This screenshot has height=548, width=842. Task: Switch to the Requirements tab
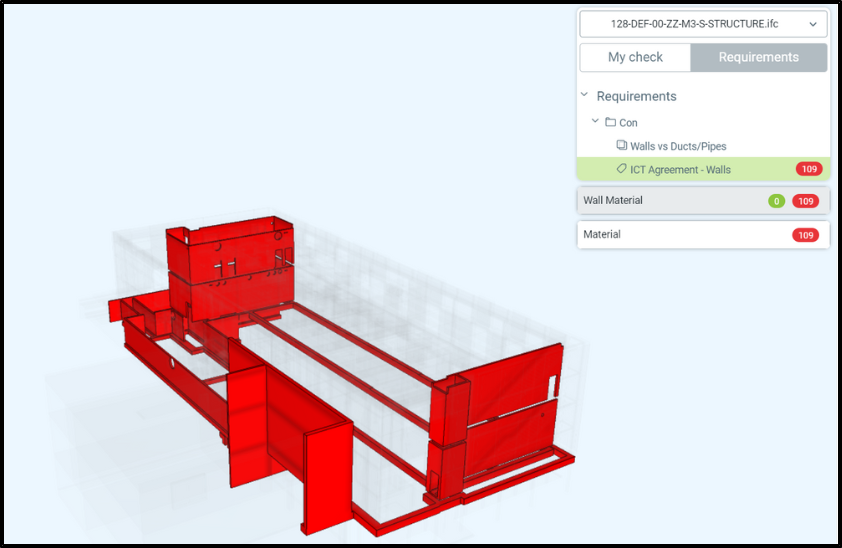click(758, 57)
